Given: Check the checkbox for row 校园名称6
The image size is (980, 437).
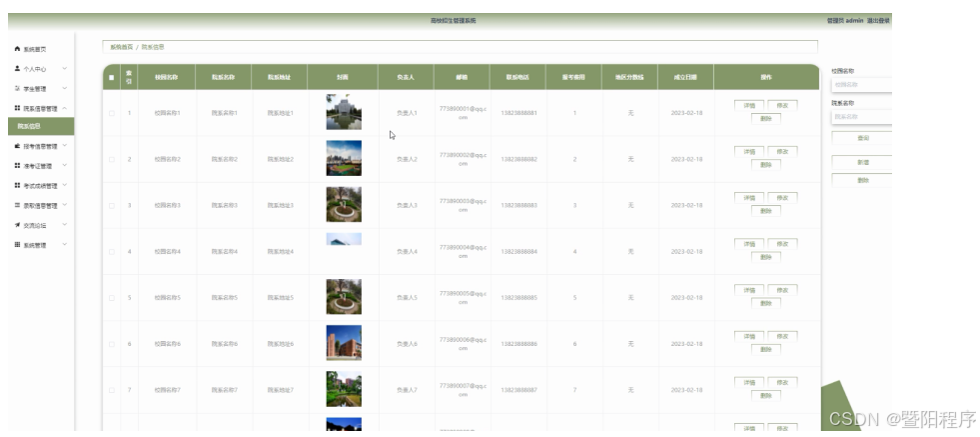Looking at the screenshot, I should click(x=112, y=344).
